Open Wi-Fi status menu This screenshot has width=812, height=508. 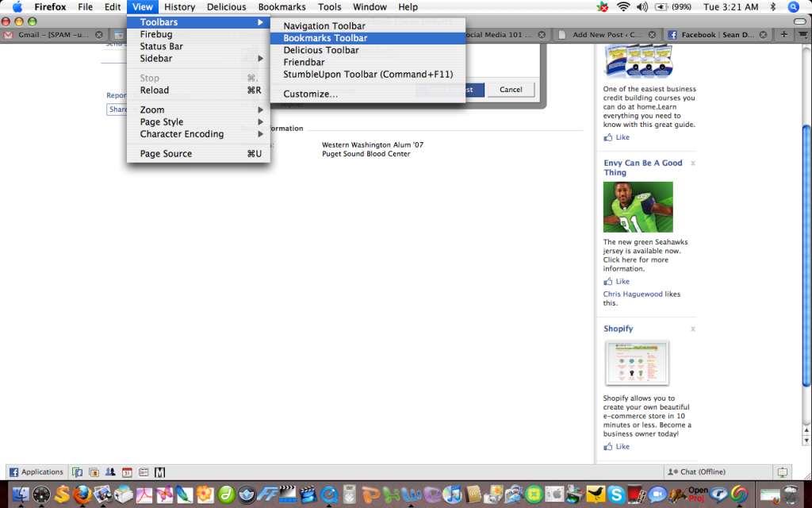[623, 6]
